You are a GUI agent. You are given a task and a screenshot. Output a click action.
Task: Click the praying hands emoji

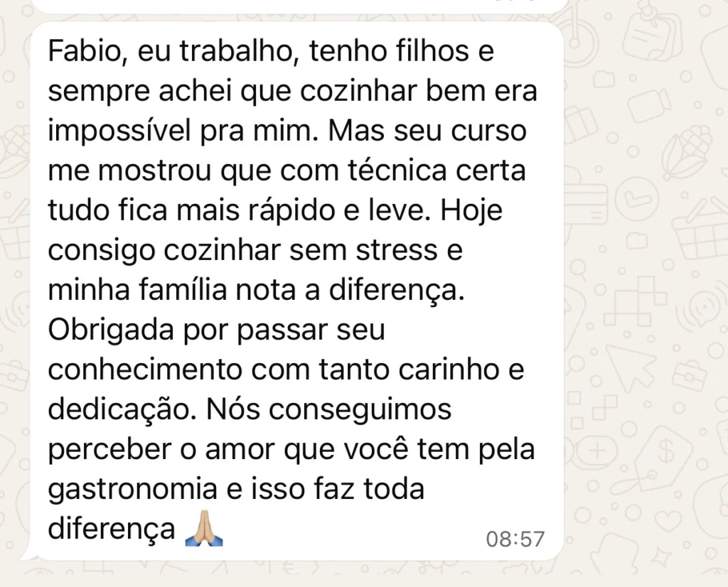pos(204,529)
